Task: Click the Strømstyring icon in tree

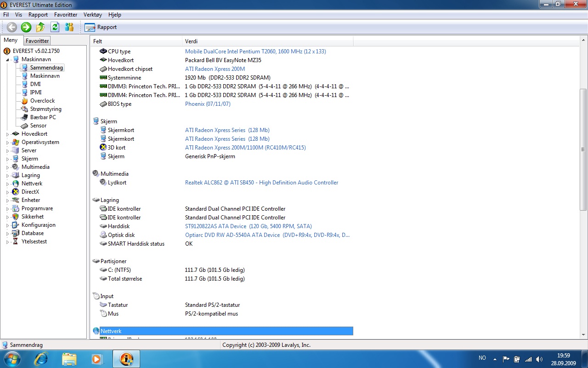Action: pyautogui.click(x=24, y=109)
